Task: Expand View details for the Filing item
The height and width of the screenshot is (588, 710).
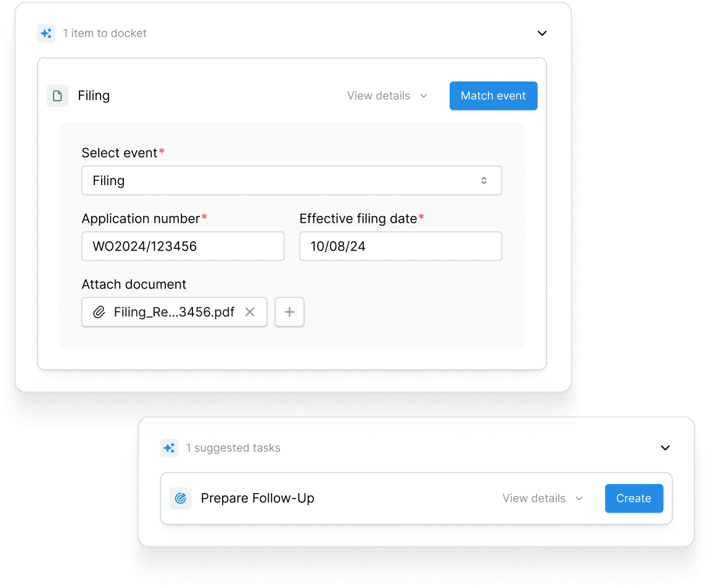Action: click(387, 96)
